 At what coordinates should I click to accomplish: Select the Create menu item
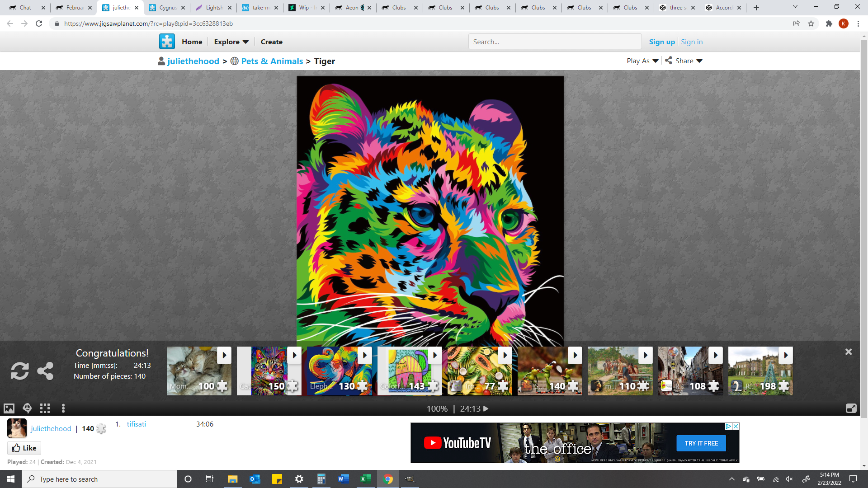[x=271, y=42]
